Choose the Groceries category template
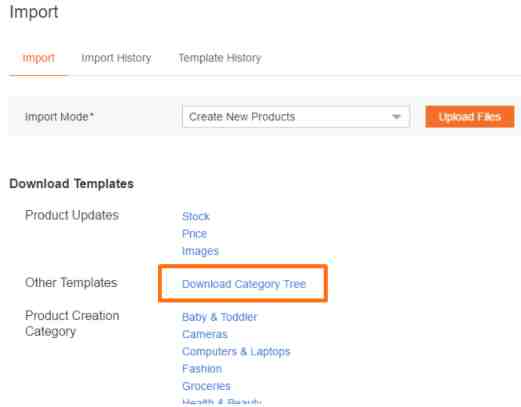This screenshot has width=521, height=407. [x=206, y=386]
